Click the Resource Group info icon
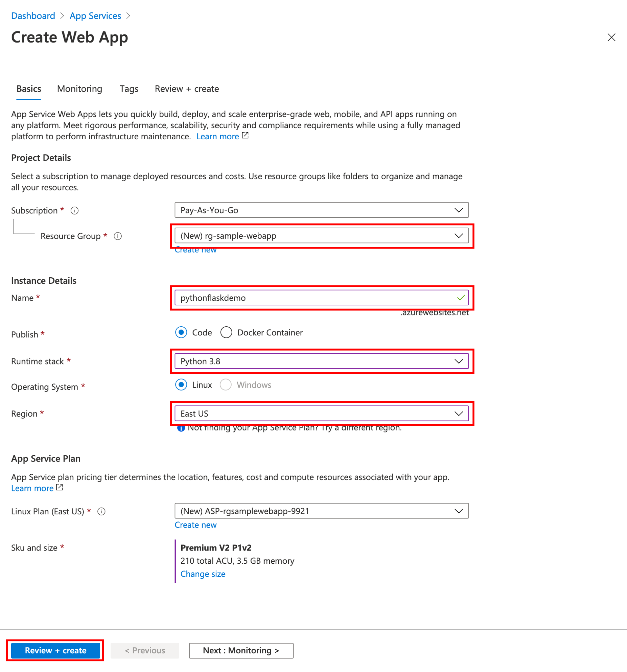The image size is (627, 672). point(118,236)
